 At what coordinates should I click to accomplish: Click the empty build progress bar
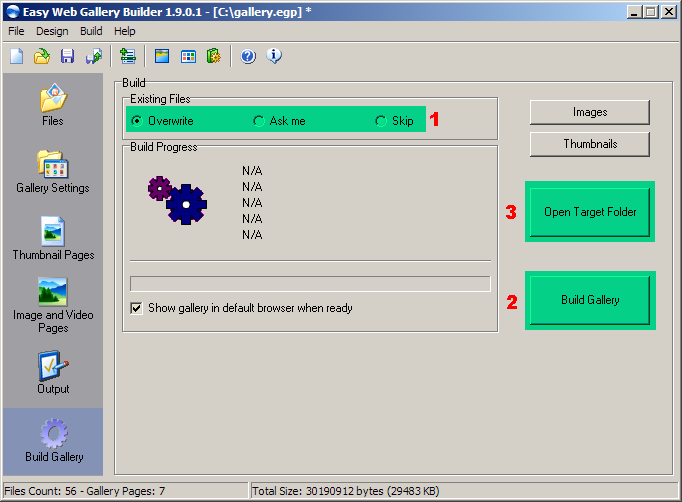tap(310, 284)
